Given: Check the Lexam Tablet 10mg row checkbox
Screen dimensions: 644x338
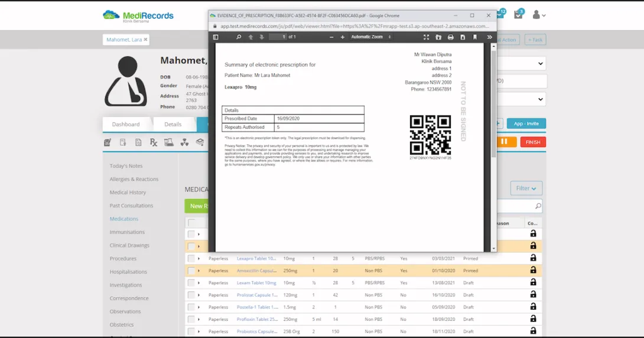Looking at the screenshot, I should coord(191,283).
